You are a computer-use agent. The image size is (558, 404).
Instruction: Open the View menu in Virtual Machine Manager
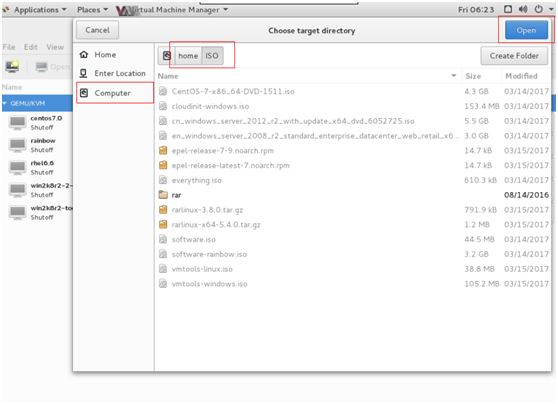point(55,47)
